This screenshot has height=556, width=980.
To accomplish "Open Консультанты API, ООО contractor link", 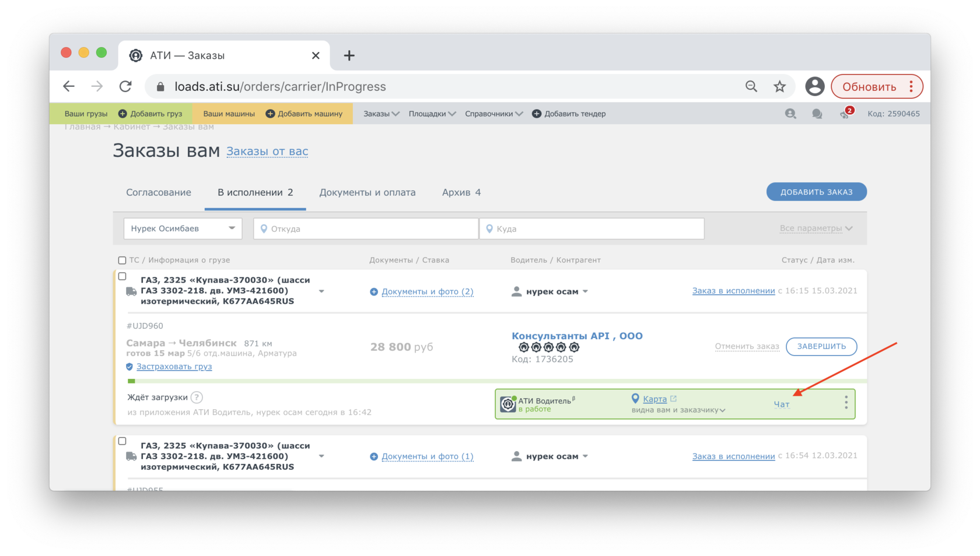I will [577, 336].
